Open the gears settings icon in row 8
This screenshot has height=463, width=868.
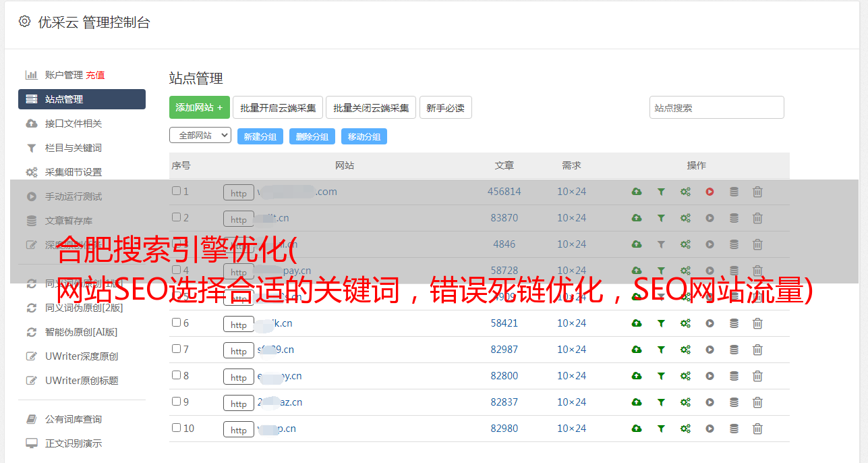tap(685, 376)
